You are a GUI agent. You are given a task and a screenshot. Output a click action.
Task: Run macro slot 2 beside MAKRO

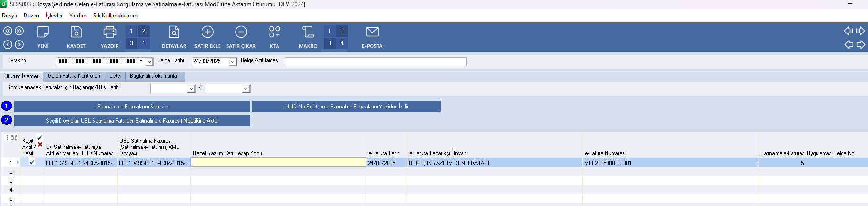tap(342, 31)
